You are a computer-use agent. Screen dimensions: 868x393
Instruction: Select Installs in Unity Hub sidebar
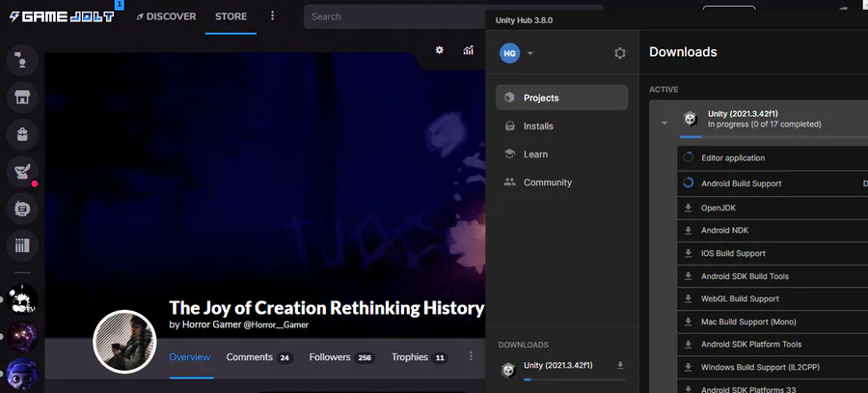pos(562,126)
